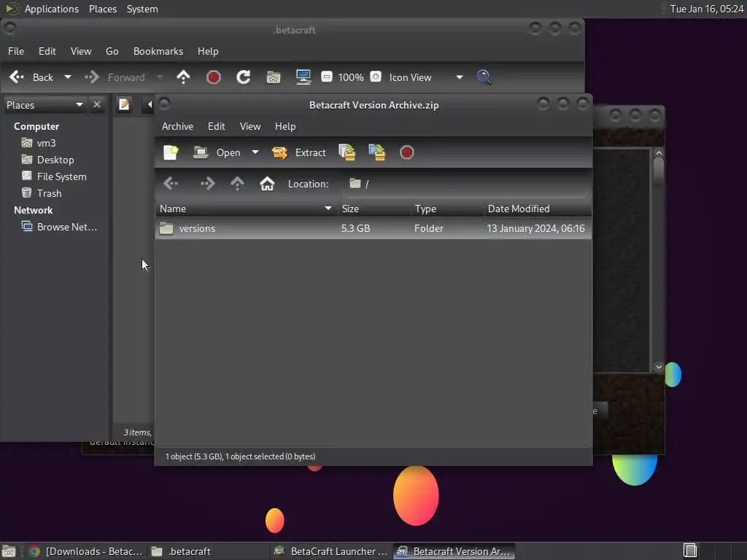Open Browse Network in sidebar
The width and height of the screenshot is (747, 560).
(59, 227)
